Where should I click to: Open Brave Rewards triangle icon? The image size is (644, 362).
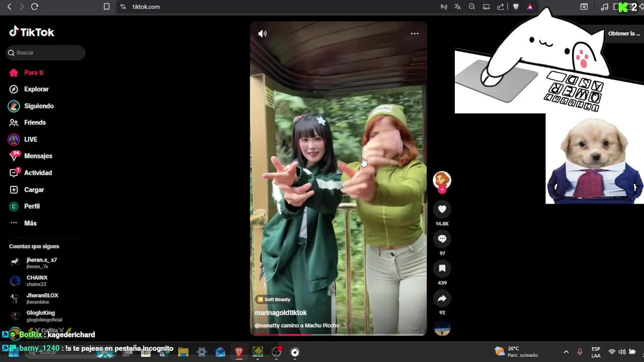(x=530, y=7)
